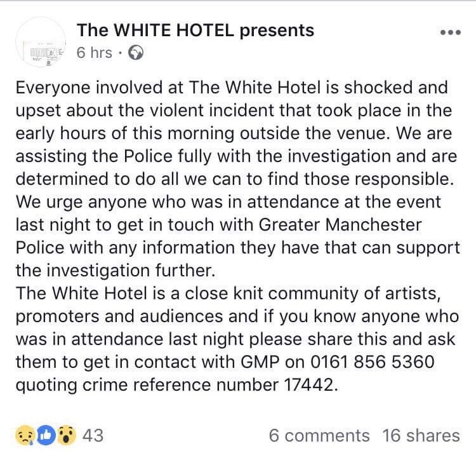Open the three-dot post options menu
Screen dimensions: 476x453
click(451, 32)
